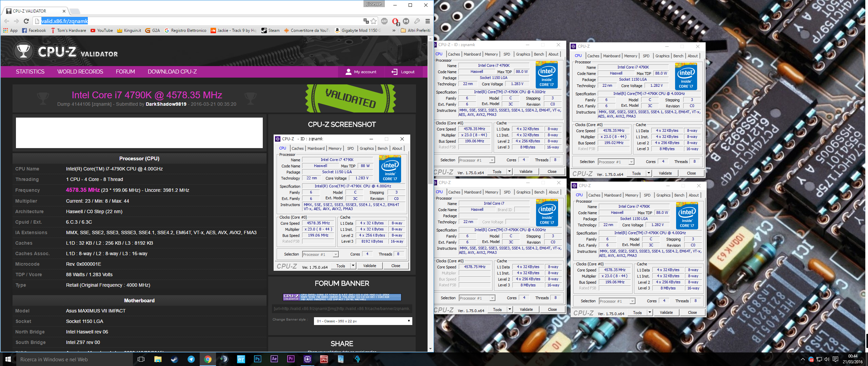Click the CPU-Z Validator trophy logo
Viewport: 868px width, 366px height.
pos(23,51)
